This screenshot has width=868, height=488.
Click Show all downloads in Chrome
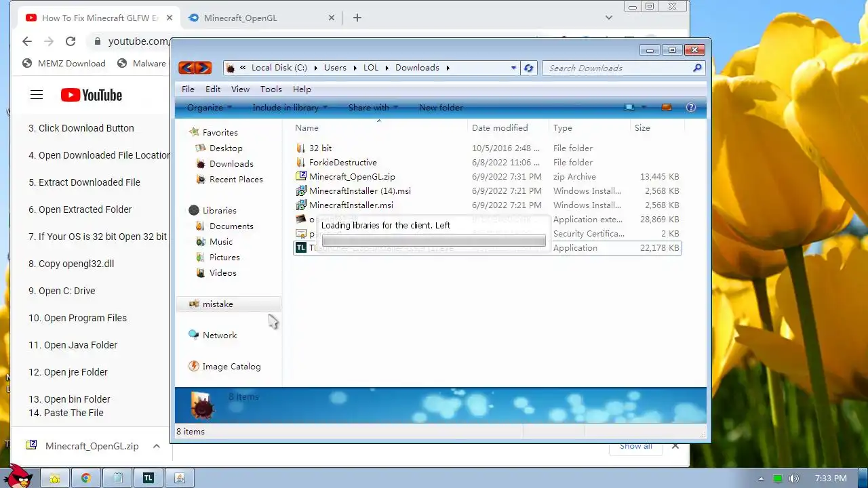tap(636, 446)
